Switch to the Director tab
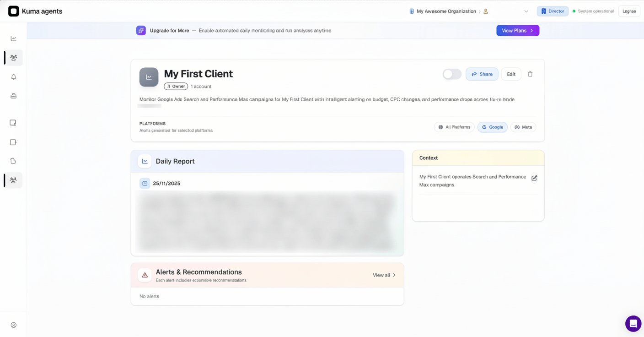The width and height of the screenshot is (644, 337). 553,11
